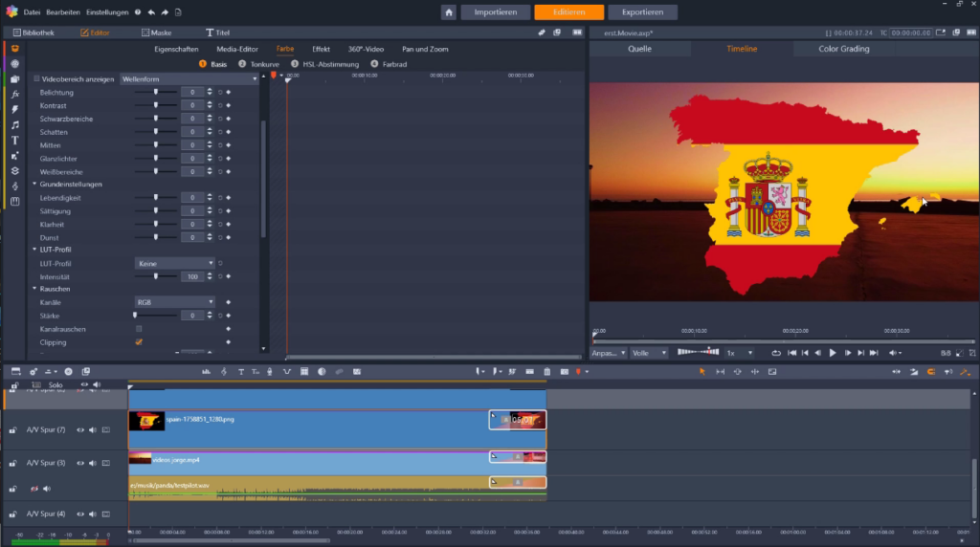Screen dimensions: 980x547
Task: Open the LUT-Profil Keine dropdown
Action: click(x=174, y=264)
